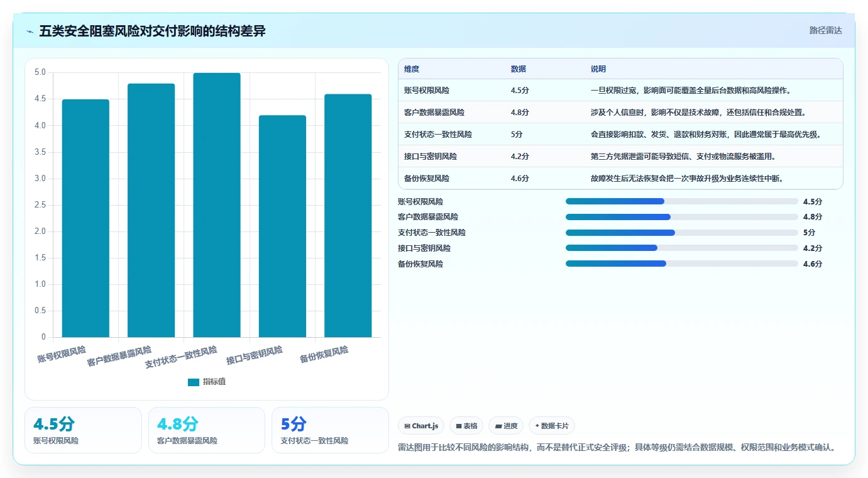Toggle the 指标值 legend swatch
The image size is (868, 478).
click(194, 382)
